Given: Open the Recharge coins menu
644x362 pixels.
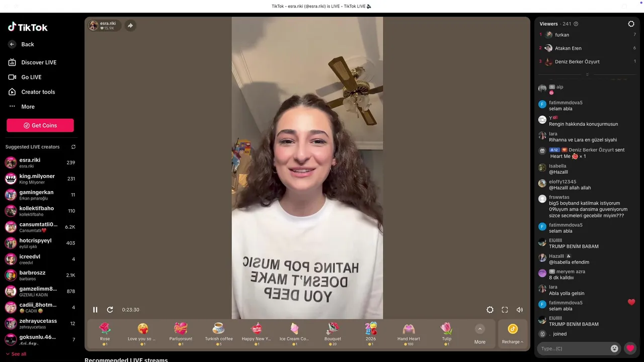Looking at the screenshot, I should [513, 334].
